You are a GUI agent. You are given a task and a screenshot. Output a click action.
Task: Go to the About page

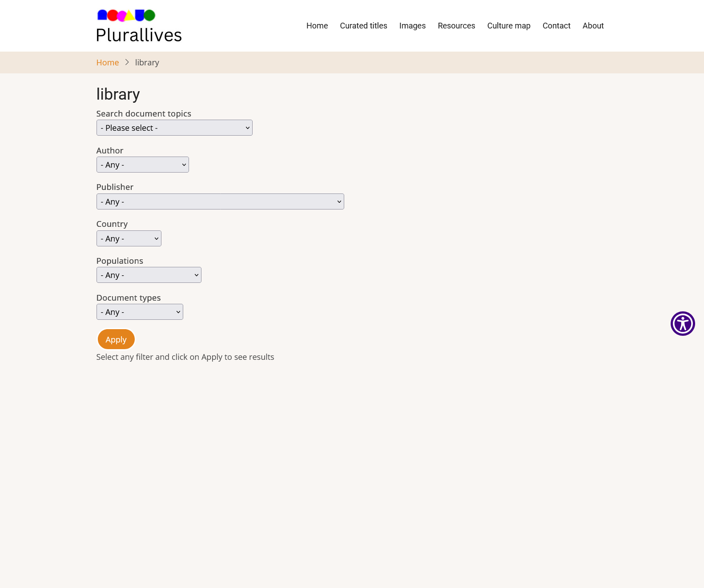[x=593, y=26]
